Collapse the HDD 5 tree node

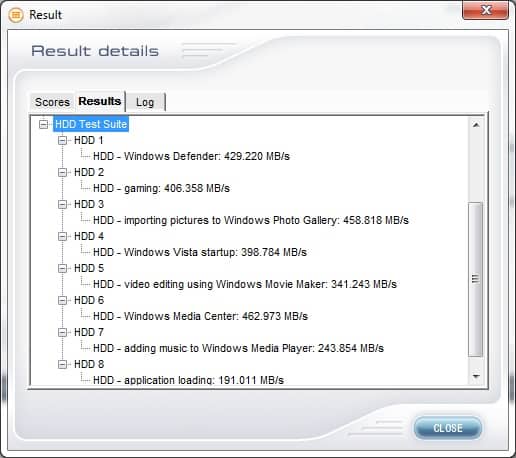point(62,268)
